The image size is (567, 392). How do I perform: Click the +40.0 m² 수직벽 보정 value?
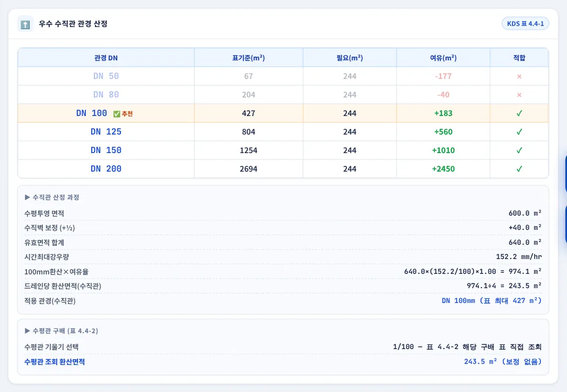point(525,228)
